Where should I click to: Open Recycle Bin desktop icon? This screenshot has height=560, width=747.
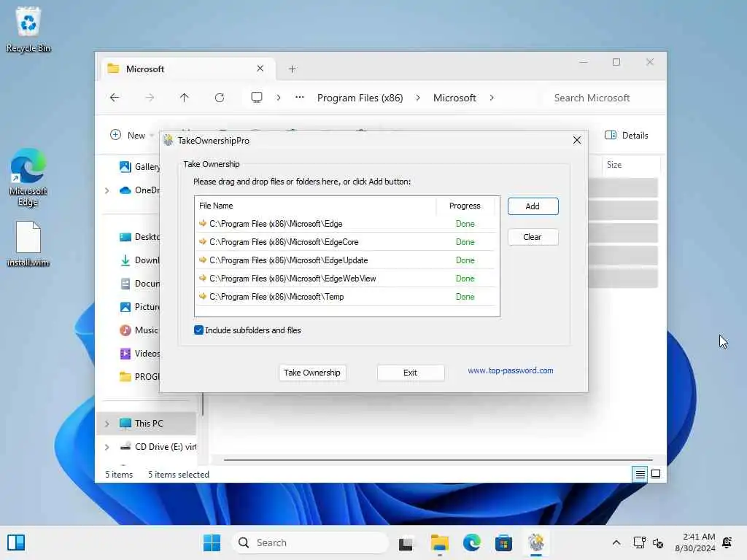[28, 29]
